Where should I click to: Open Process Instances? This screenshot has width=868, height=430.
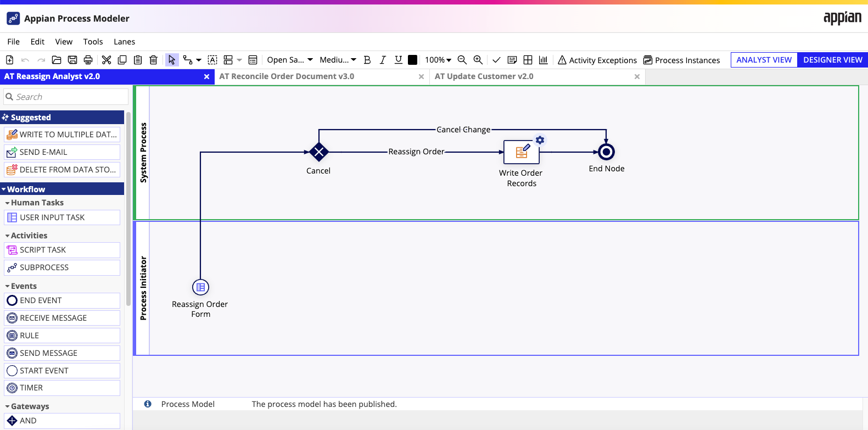point(682,60)
